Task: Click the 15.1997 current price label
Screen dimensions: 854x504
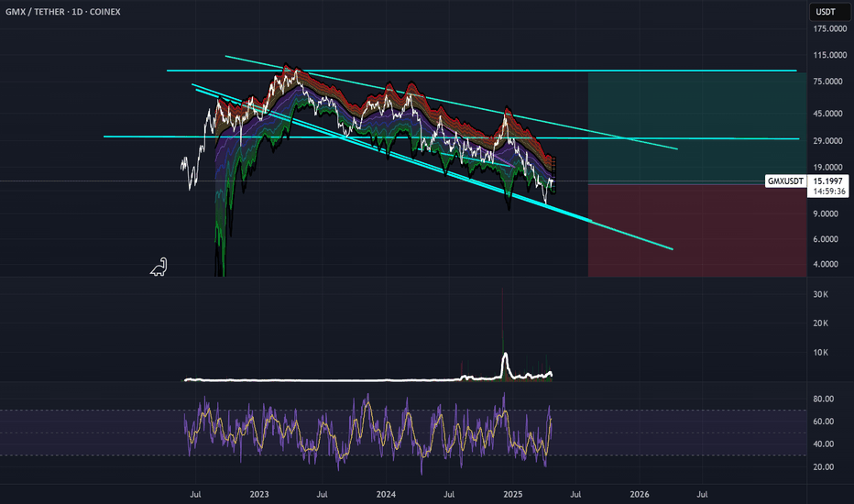Action: coord(827,181)
